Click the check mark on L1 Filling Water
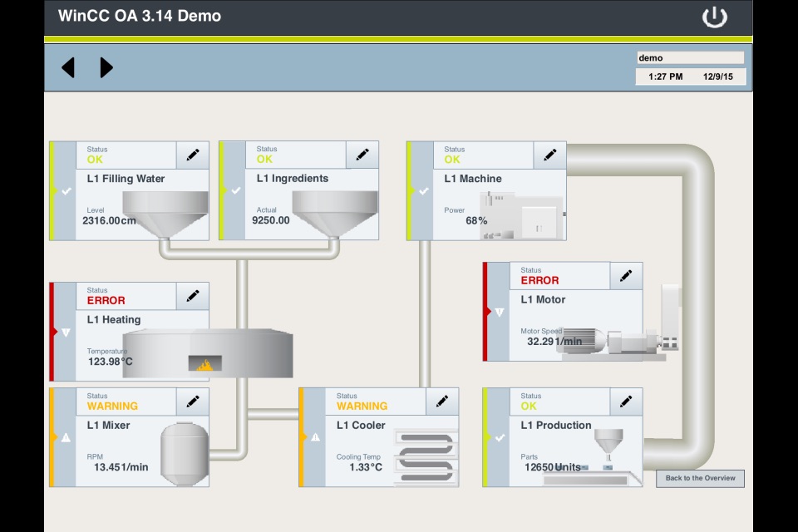The image size is (798, 532). coord(66,191)
